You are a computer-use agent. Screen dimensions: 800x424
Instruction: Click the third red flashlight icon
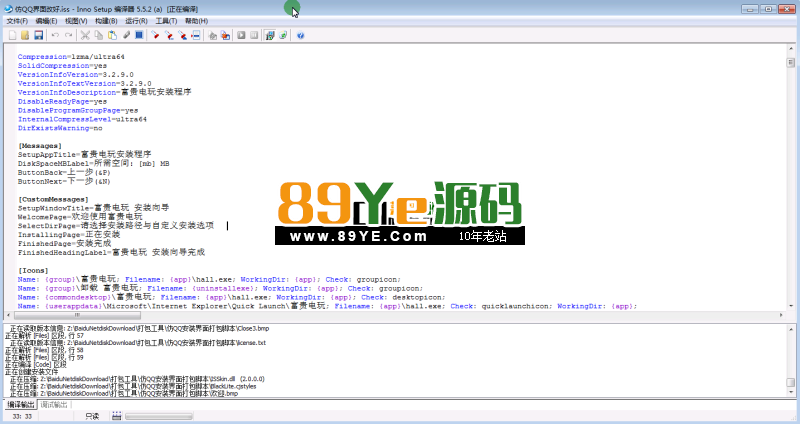tap(182, 35)
